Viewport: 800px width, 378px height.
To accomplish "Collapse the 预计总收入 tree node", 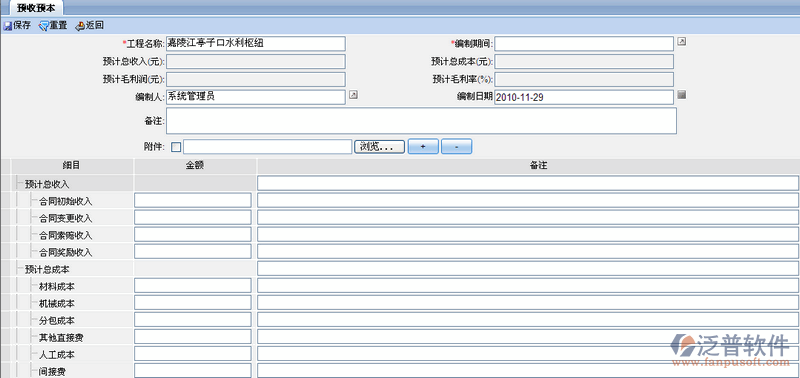I will click(19, 184).
